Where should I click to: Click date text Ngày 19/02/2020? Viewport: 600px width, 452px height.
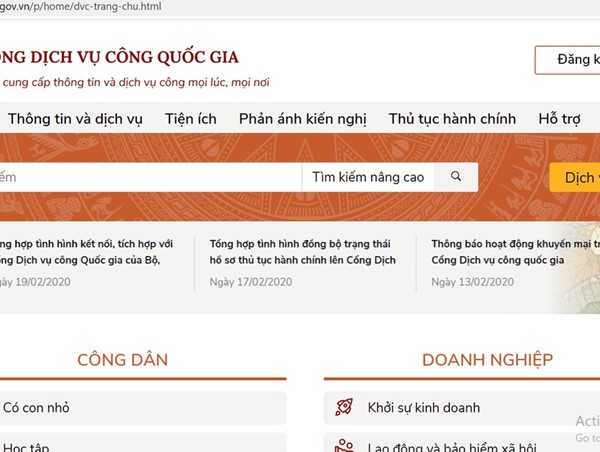pyautogui.click(x=35, y=282)
